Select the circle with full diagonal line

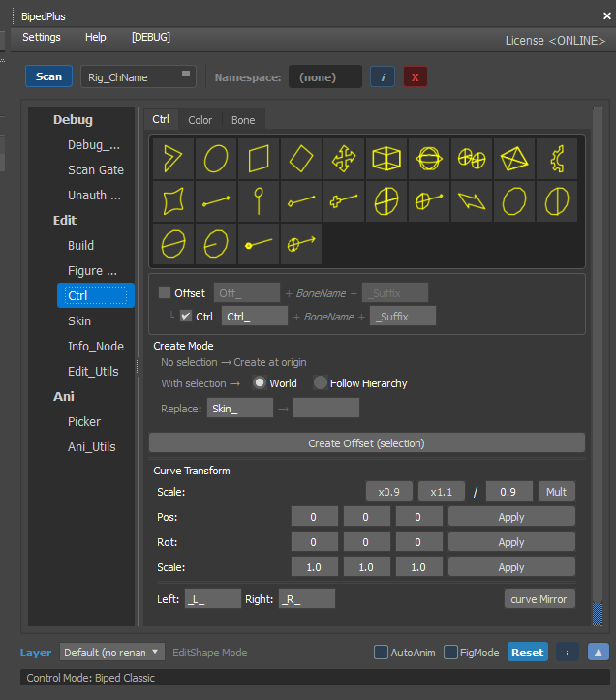[x=173, y=244]
